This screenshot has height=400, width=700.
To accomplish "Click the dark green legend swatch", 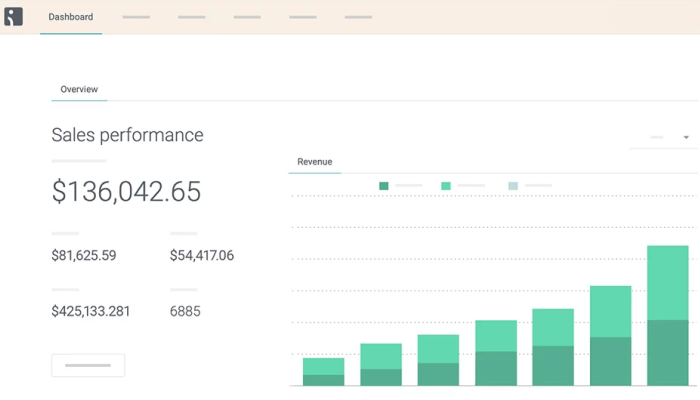I will tap(384, 186).
